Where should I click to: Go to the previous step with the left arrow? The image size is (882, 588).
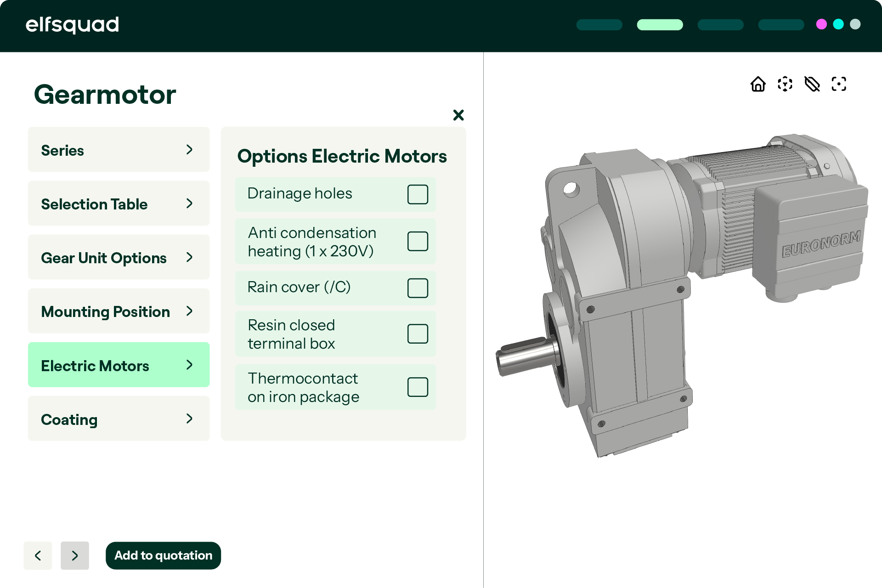pyautogui.click(x=38, y=555)
